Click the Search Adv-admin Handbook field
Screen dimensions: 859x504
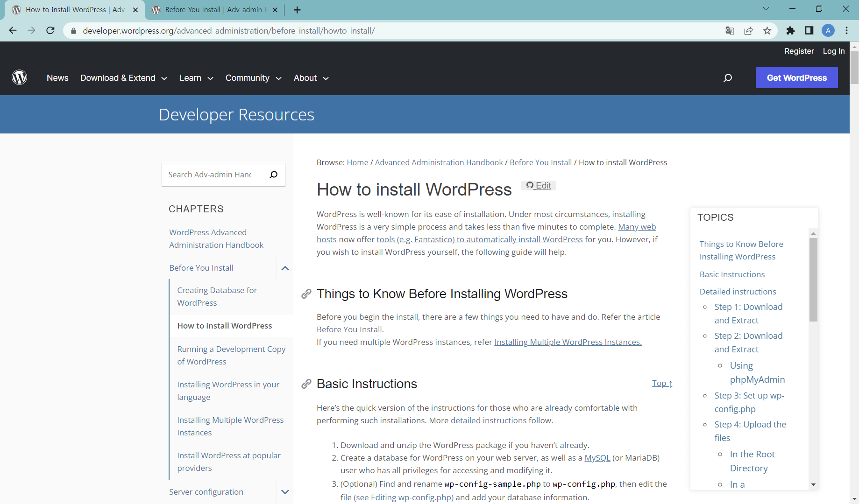(210, 175)
